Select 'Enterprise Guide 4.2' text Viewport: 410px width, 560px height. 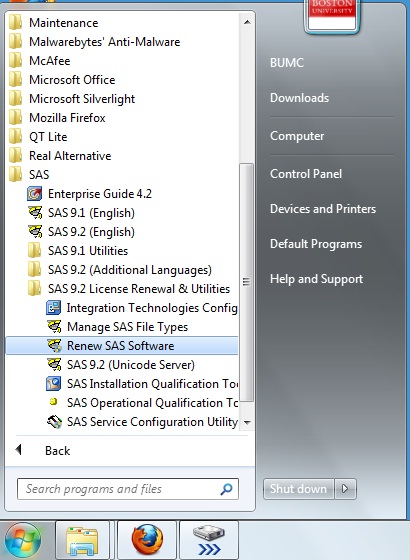coord(100,194)
